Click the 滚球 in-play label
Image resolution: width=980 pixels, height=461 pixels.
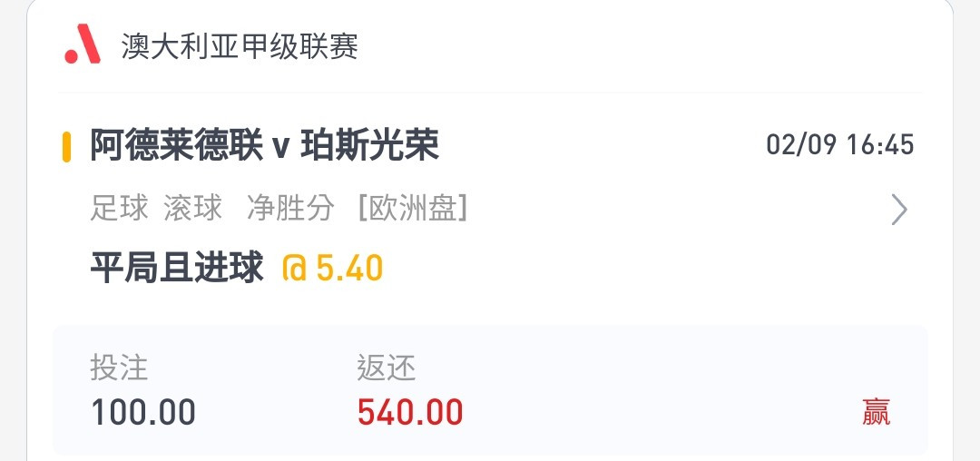click(193, 208)
